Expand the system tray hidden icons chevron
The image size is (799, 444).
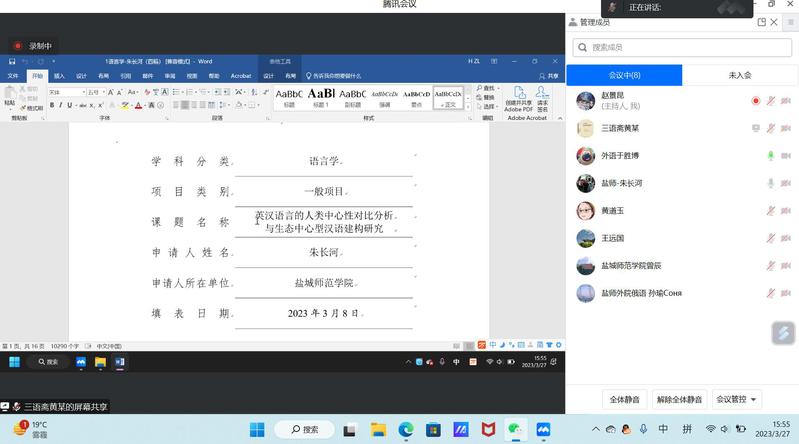tap(601, 430)
